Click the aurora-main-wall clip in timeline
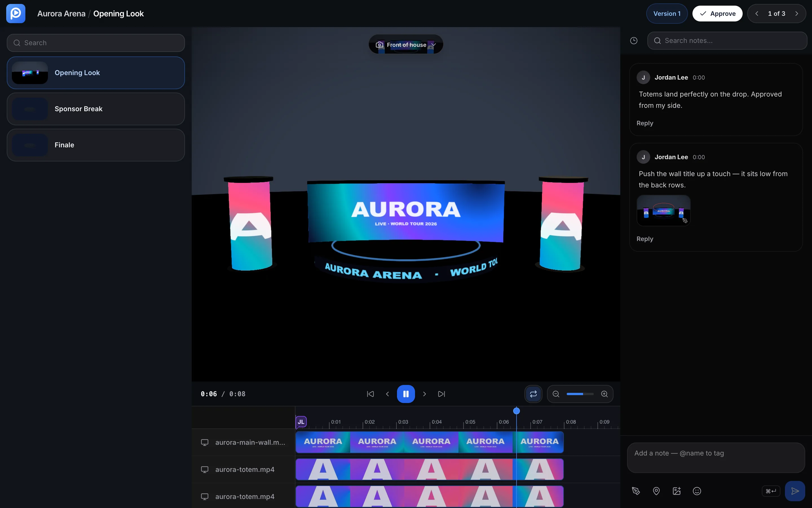Image resolution: width=812 pixels, height=508 pixels. 429,442
